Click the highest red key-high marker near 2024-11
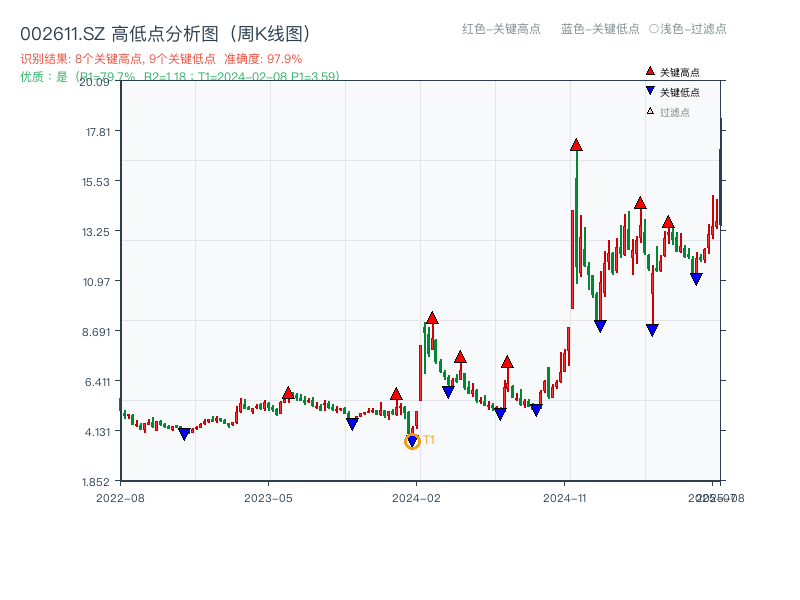Image resolution: width=800 pixels, height=600 pixels. click(x=577, y=143)
